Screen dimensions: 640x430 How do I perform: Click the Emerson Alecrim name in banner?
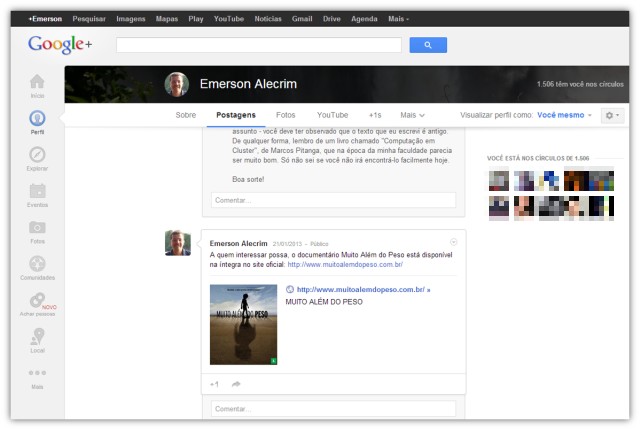[x=248, y=84]
